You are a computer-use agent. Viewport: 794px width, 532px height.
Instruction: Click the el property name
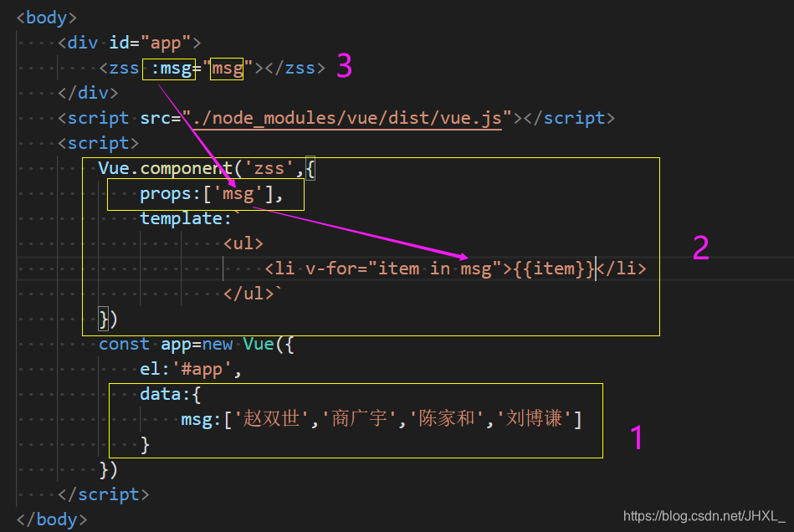coord(150,369)
